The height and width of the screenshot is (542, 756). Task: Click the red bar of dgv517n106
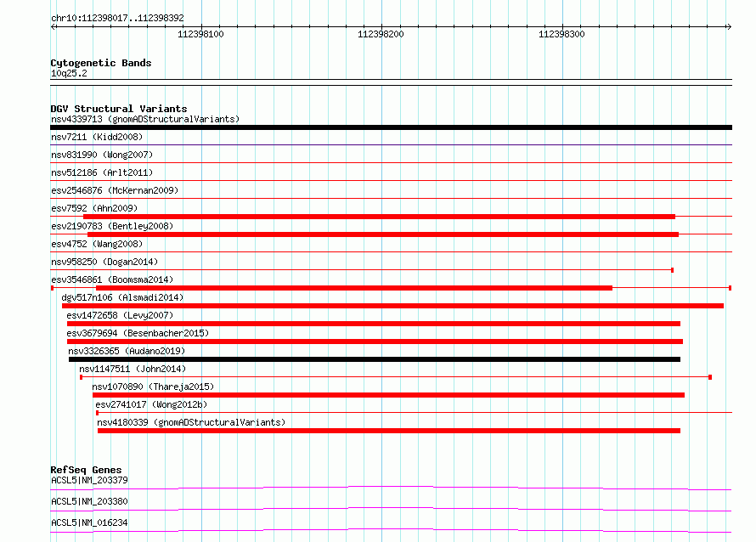[x=392, y=306]
